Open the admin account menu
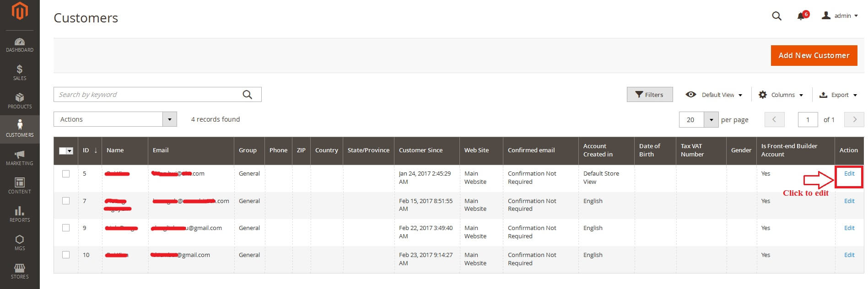 pyautogui.click(x=840, y=16)
